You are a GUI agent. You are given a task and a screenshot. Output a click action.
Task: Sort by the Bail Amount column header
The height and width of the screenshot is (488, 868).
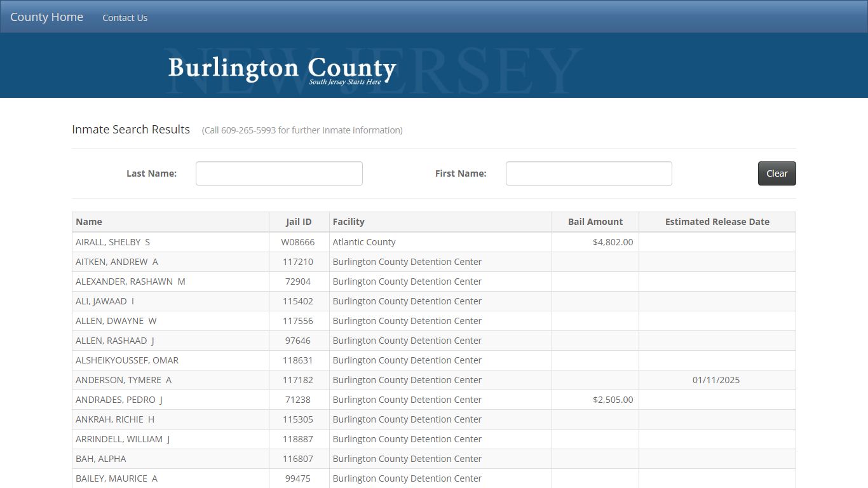(x=595, y=222)
